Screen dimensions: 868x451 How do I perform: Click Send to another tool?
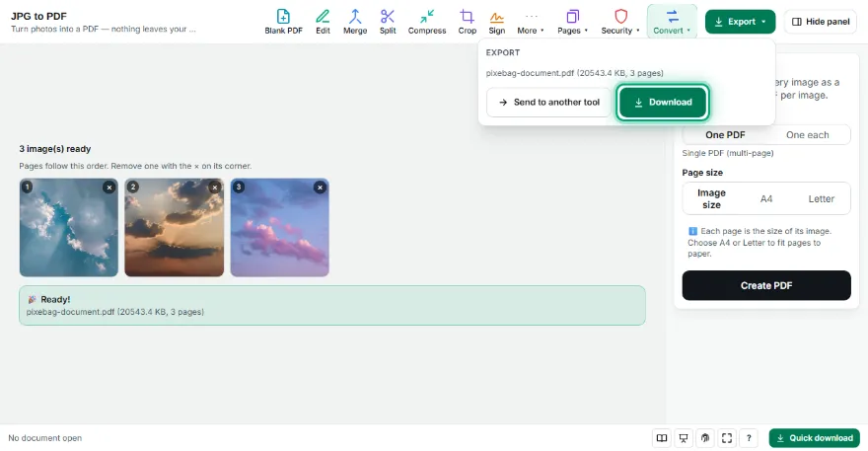[549, 103]
